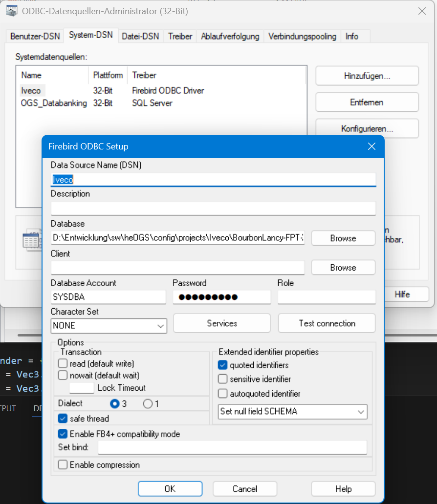Open the Ablaufverfolgung tab

(x=230, y=36)
